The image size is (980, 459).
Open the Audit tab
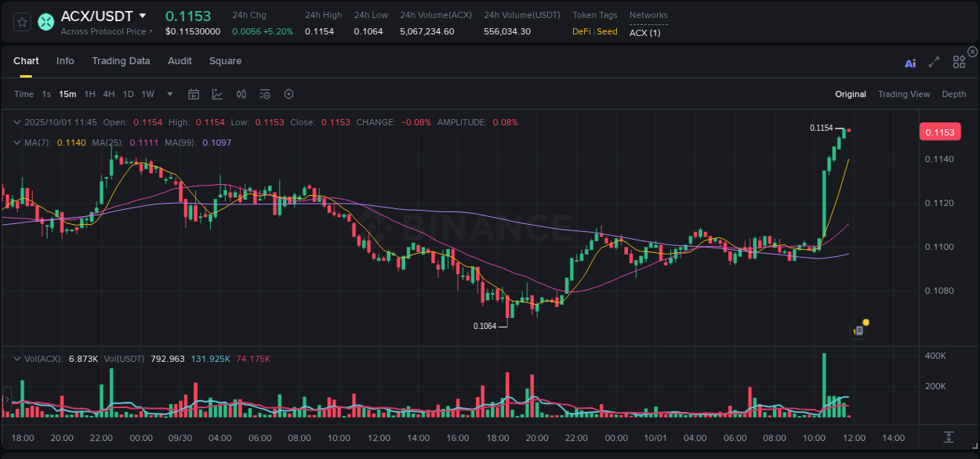click(x=180, y=61)
